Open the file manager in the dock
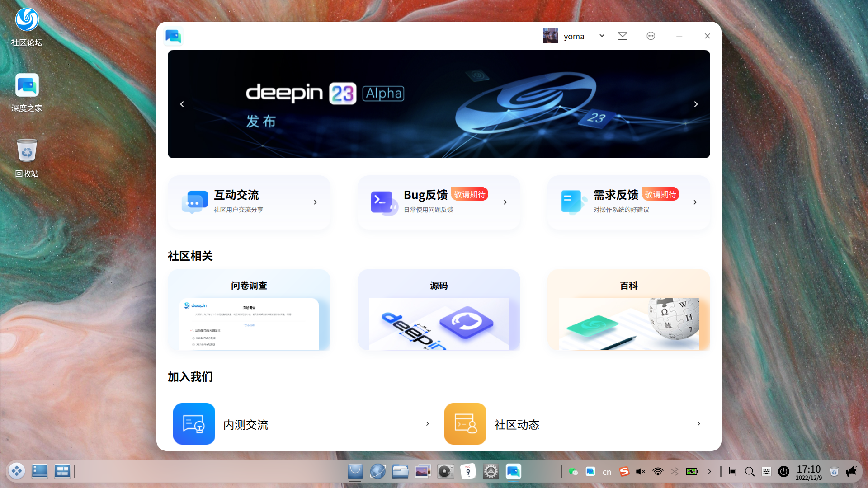The image size is (868, 488). 400,472
